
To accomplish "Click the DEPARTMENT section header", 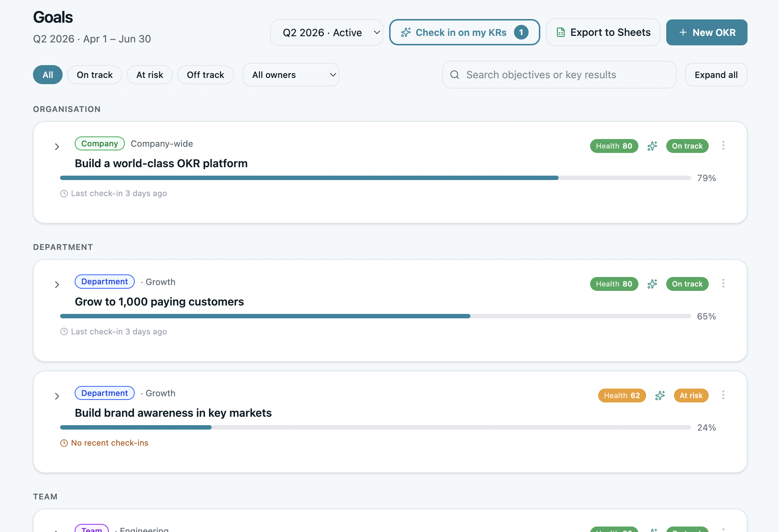I will click(x=63, y=247).
